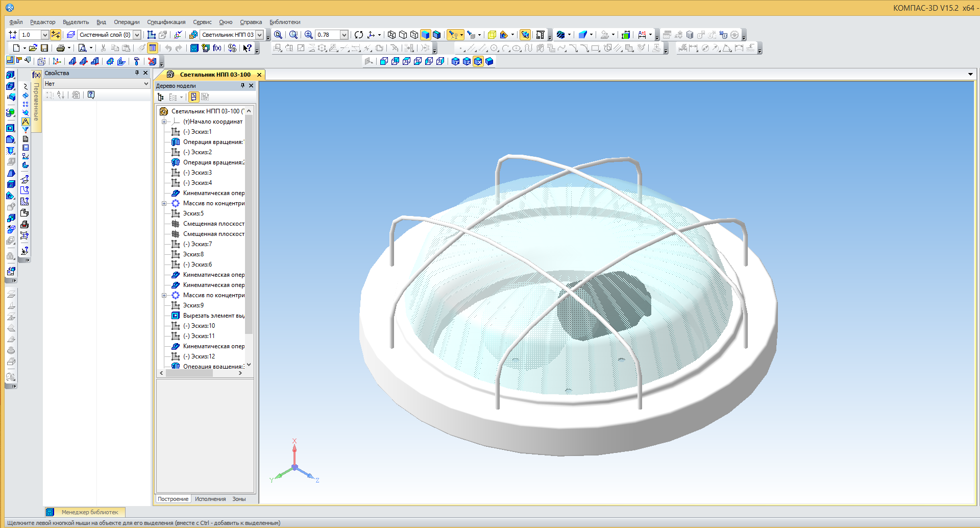This screenshot has width=980, height=528.
Task: Open a file using the folder icon
Action: (33, 48)
